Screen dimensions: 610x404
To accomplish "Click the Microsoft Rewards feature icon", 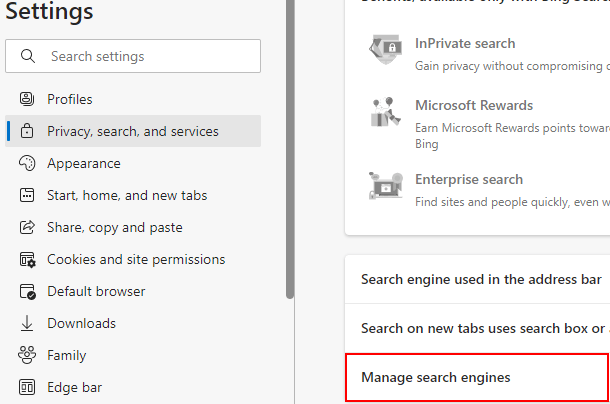I will (386, 115).
